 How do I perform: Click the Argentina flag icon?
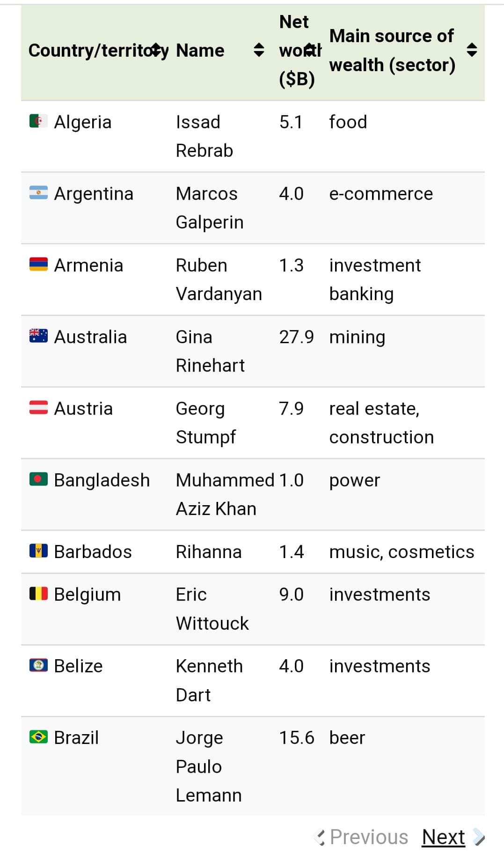(38, 193)
